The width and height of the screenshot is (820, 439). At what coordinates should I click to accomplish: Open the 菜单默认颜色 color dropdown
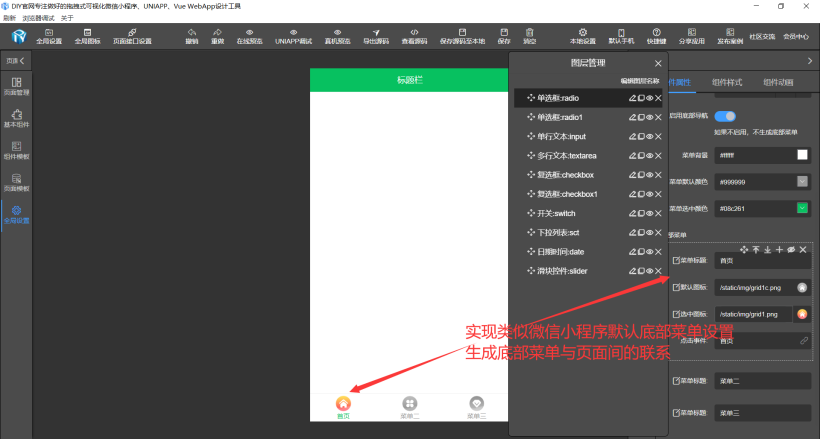point(802,181)
